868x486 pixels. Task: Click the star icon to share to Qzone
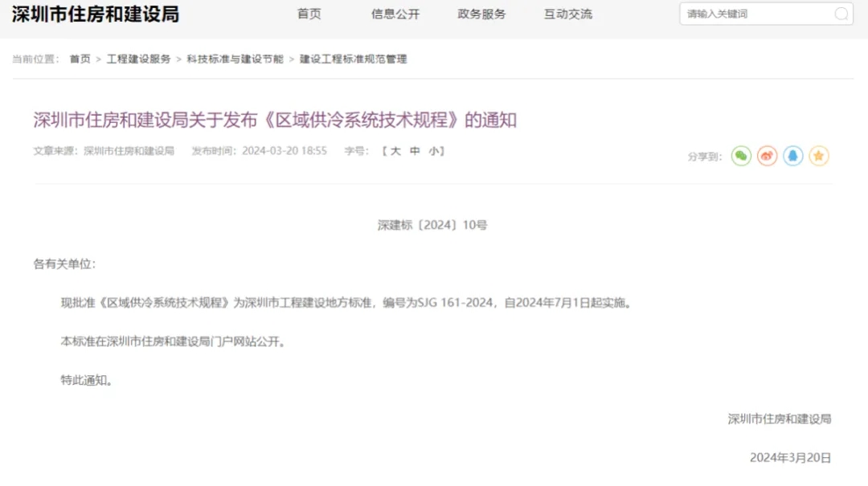click(819, 157)
